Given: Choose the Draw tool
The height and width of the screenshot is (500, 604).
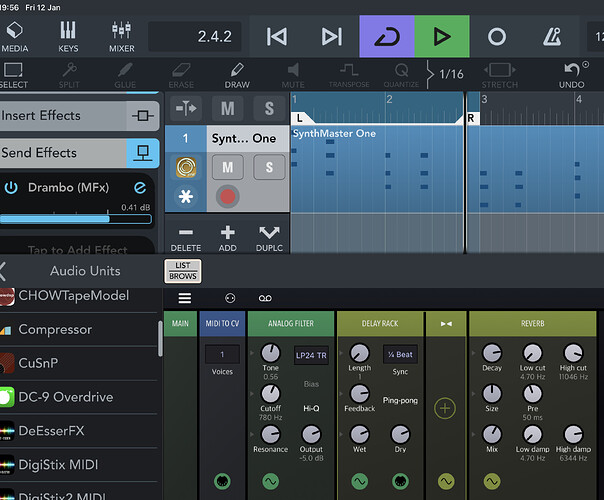Looking at the screenshot, I should tap(237, 75).
